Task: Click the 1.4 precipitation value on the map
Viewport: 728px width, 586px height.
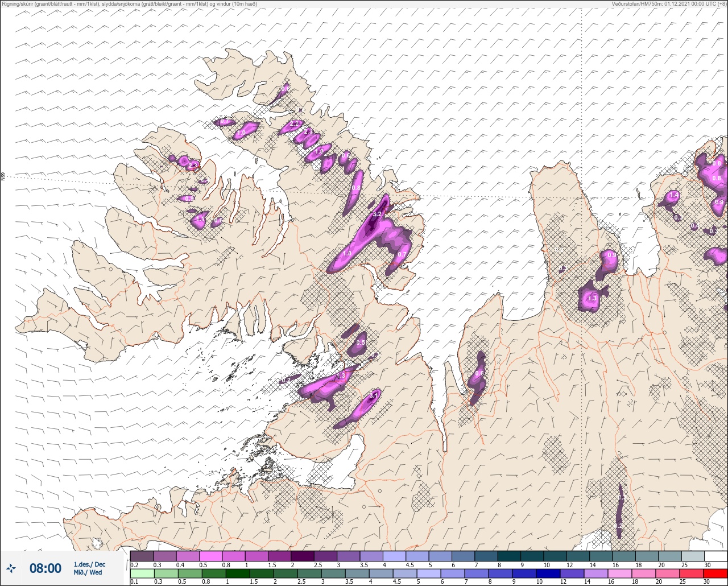Action: pyautogui.click(x=674, y=196)
